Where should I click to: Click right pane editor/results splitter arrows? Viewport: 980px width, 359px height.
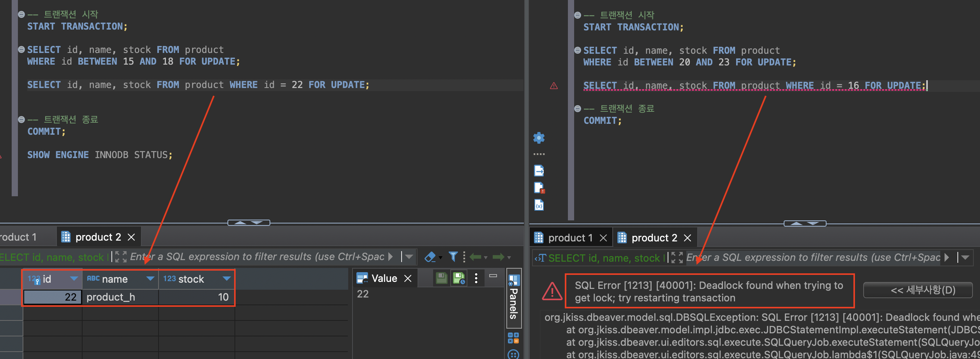coord(805,223)
